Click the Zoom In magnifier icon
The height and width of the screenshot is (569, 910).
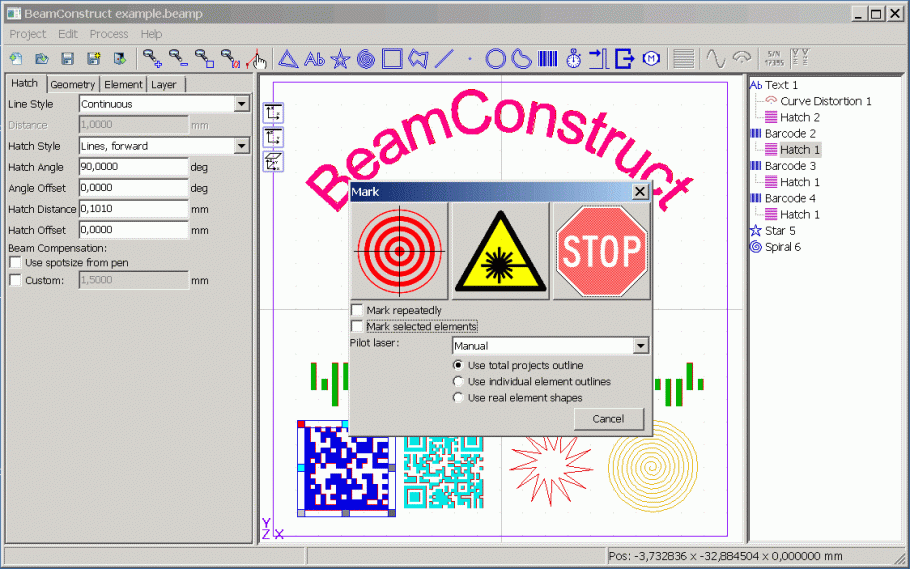[152, 59]
